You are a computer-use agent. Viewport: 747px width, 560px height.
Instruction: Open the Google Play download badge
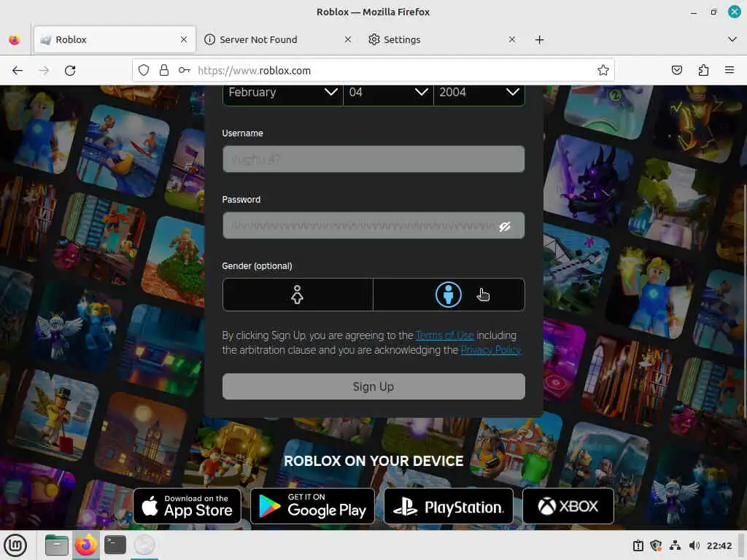(312, 506)
